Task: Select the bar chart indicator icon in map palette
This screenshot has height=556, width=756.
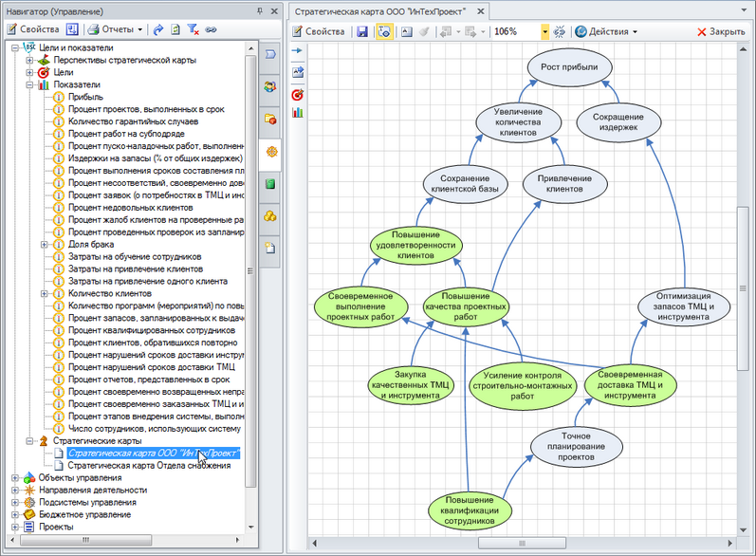Action: click(x=298, y=112)
